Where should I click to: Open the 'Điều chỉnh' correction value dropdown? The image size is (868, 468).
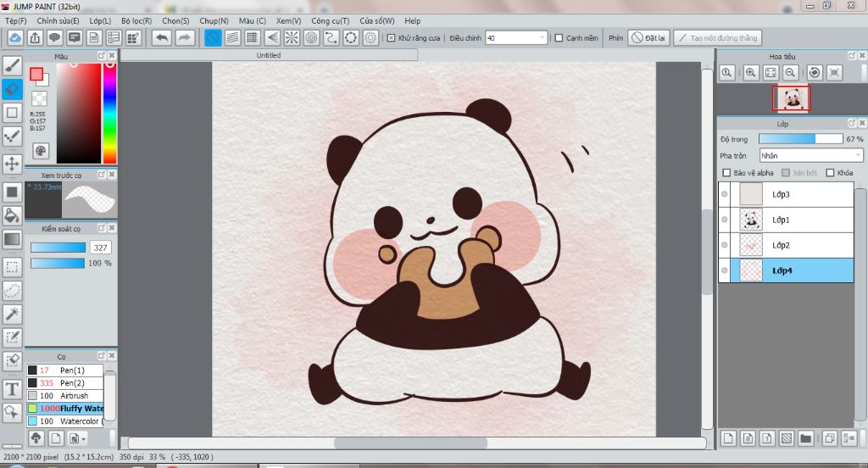click(542, 37)
